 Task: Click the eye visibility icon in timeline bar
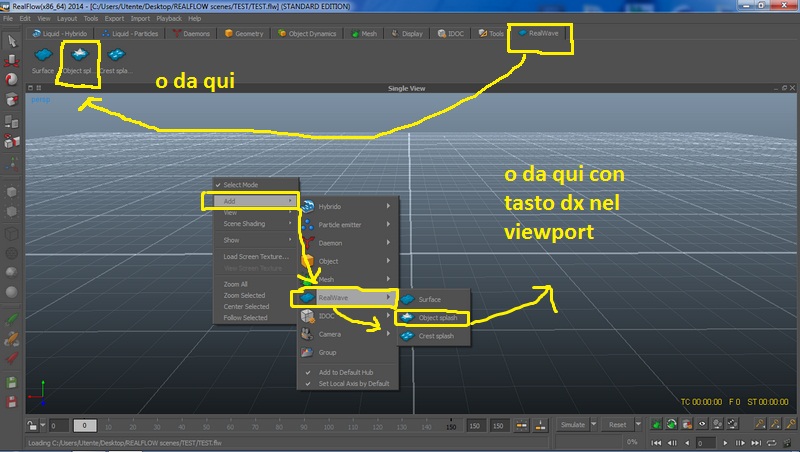tap(702, 424)
